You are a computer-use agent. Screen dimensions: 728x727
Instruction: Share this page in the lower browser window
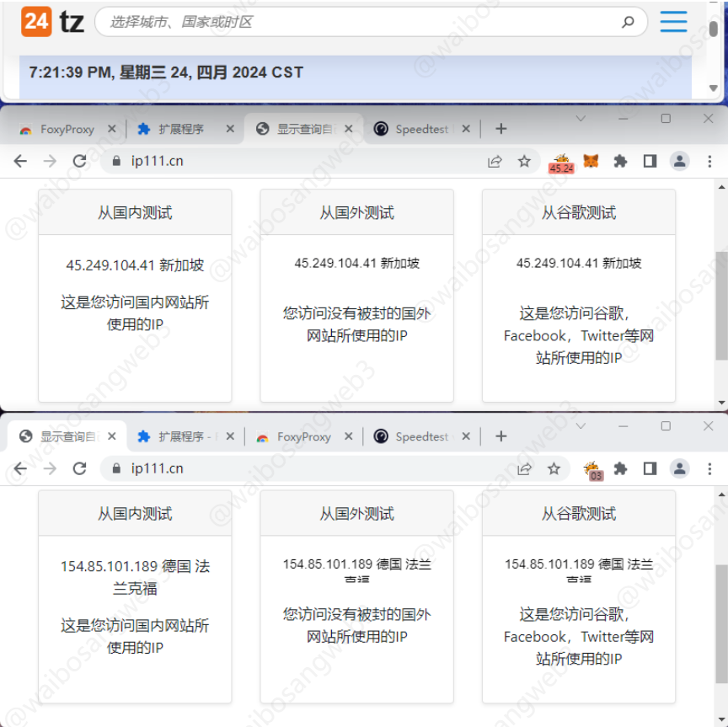[x=524, y=469]
